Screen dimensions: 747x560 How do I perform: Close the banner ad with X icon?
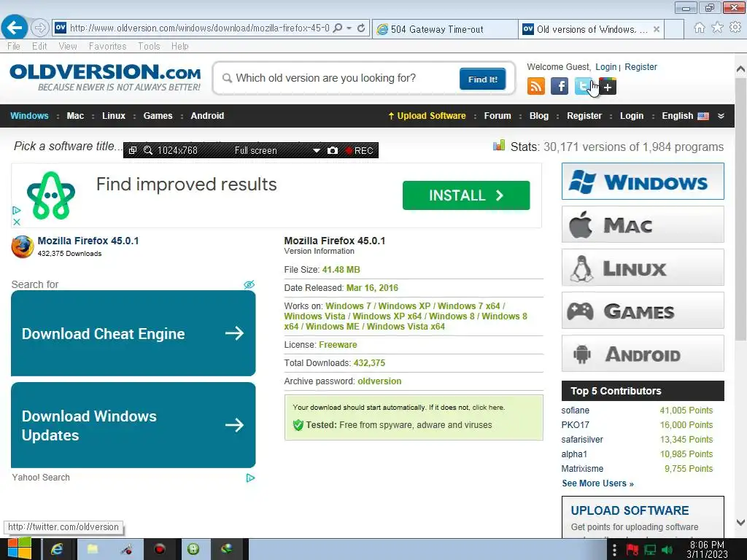tap(17, 222)
